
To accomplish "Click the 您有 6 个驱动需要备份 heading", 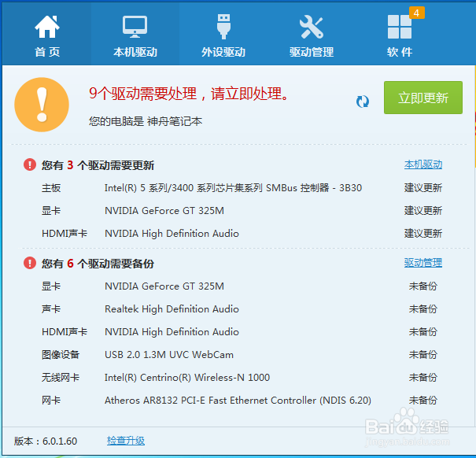I will [98, 264].
